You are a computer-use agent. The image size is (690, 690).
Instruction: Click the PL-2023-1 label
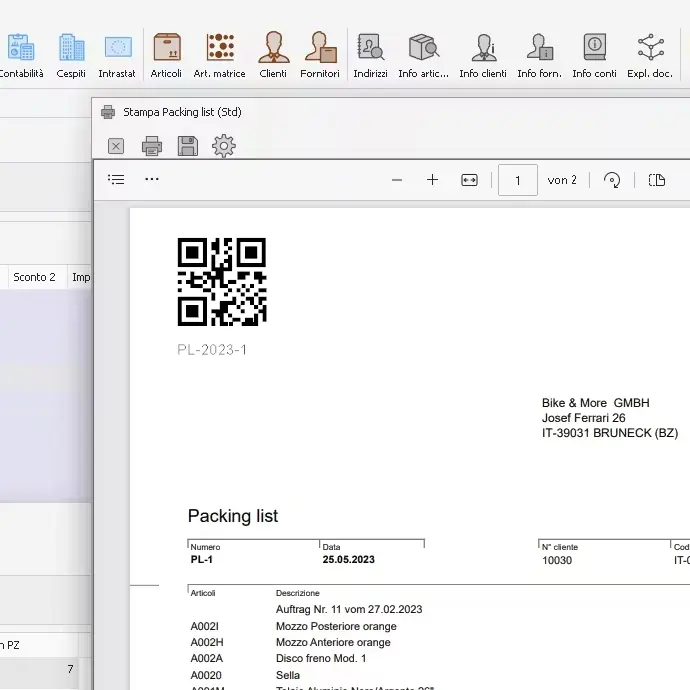pyautogui.click(x=212, y=350)
